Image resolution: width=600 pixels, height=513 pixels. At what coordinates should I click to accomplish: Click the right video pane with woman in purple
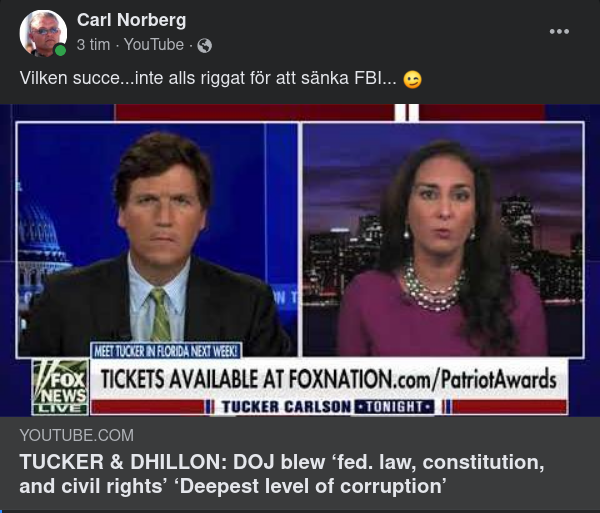pyautogui.click(x=443, y=239)
